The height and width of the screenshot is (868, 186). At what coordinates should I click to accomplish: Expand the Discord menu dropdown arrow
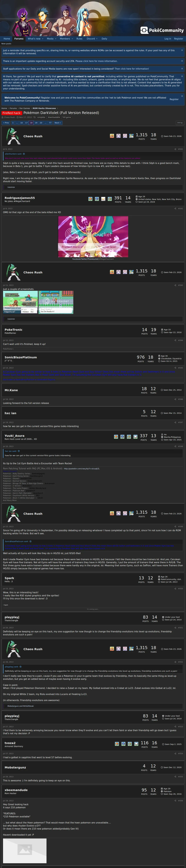coord(97,39)
